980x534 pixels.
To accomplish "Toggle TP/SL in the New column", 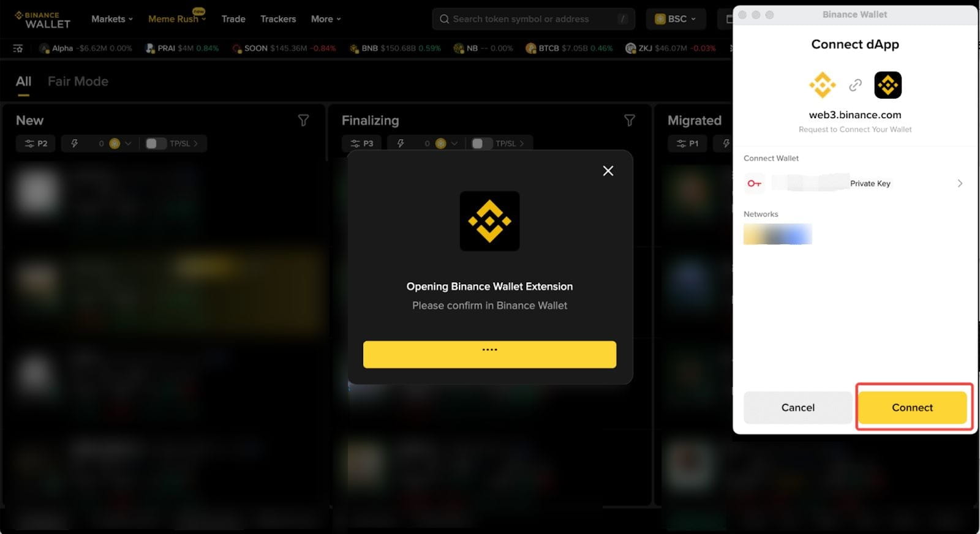I will (x=156, y=143).
